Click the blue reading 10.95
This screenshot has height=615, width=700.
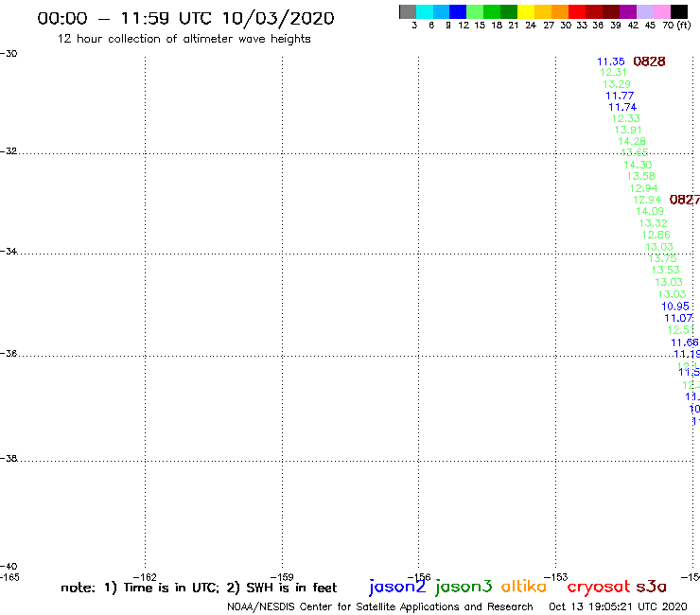point(675,307)
